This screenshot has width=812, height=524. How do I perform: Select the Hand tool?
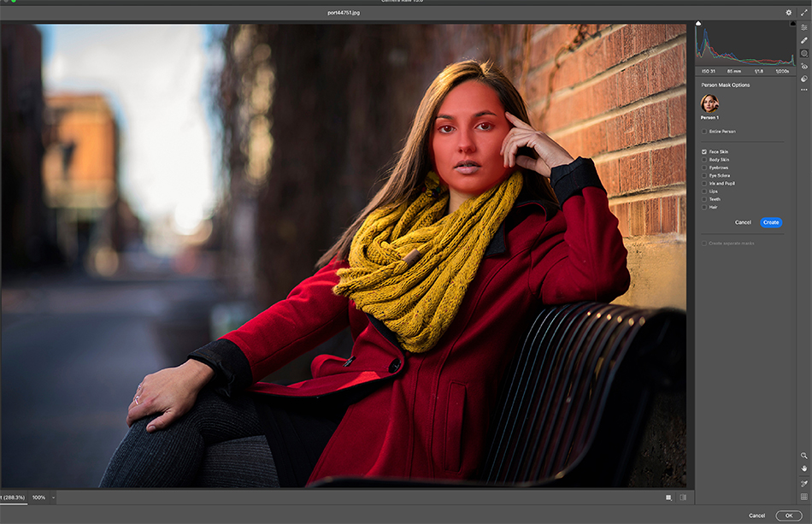[803, 468]
